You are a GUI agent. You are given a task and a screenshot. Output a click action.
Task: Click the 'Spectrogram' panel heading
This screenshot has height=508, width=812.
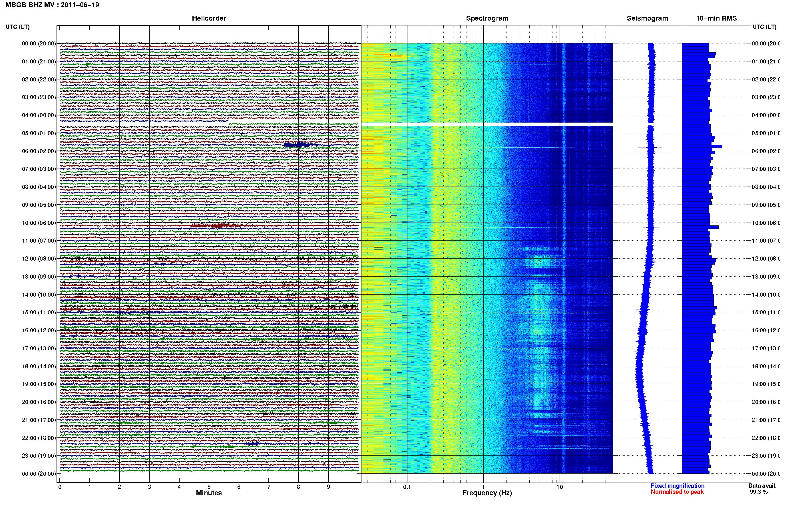tap(487, 18)
